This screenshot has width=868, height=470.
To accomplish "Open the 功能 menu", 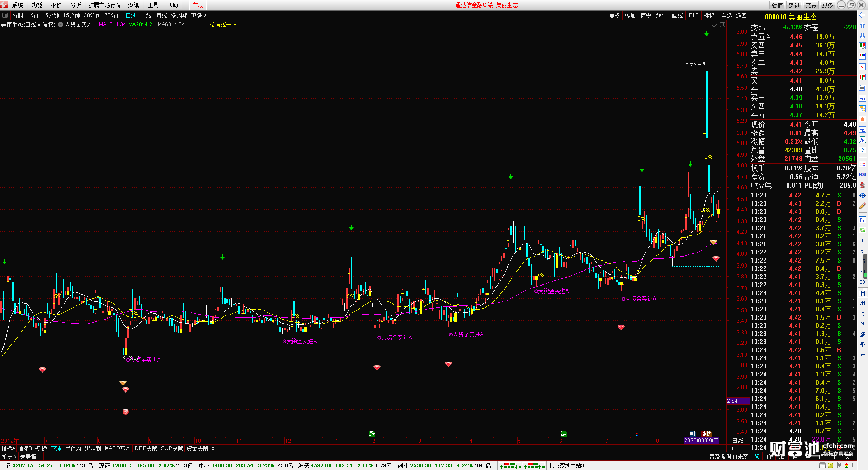I will click(x=37, y=5).
